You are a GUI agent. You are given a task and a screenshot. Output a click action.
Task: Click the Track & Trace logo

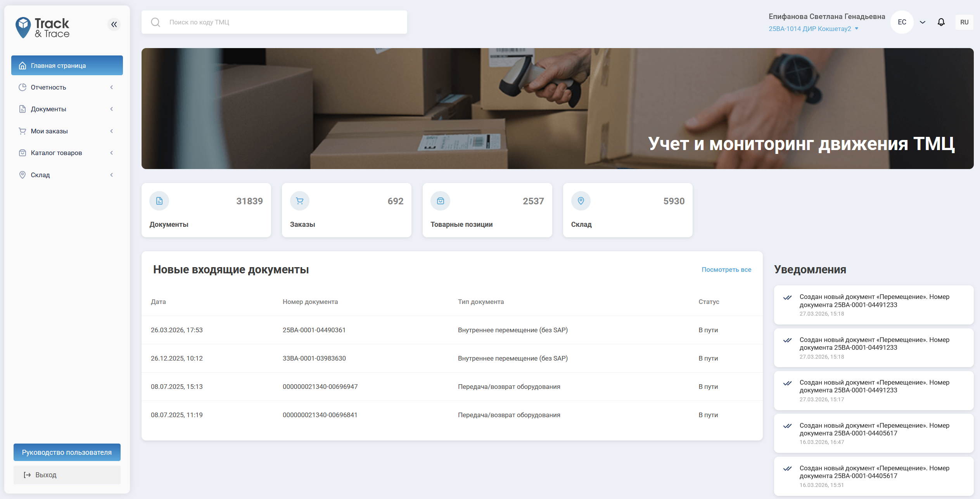click(43, 28)
